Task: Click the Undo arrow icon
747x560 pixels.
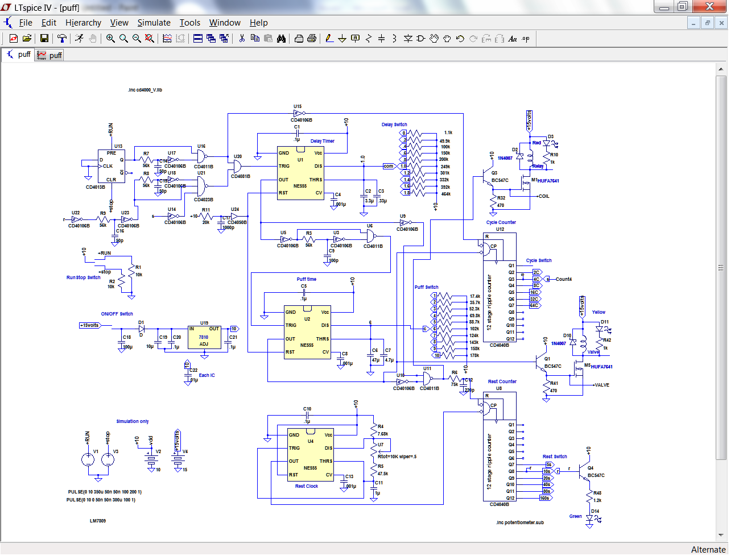Action: [x=460, y=39]
